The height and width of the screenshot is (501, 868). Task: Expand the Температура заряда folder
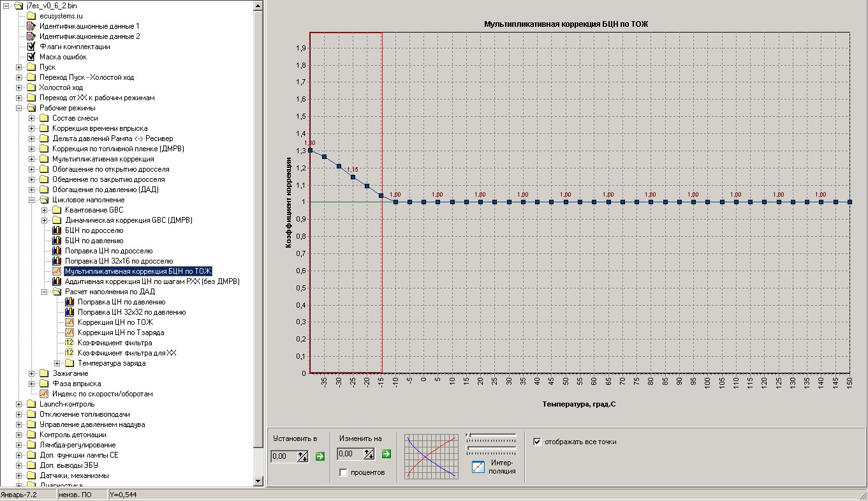[57, 363]
